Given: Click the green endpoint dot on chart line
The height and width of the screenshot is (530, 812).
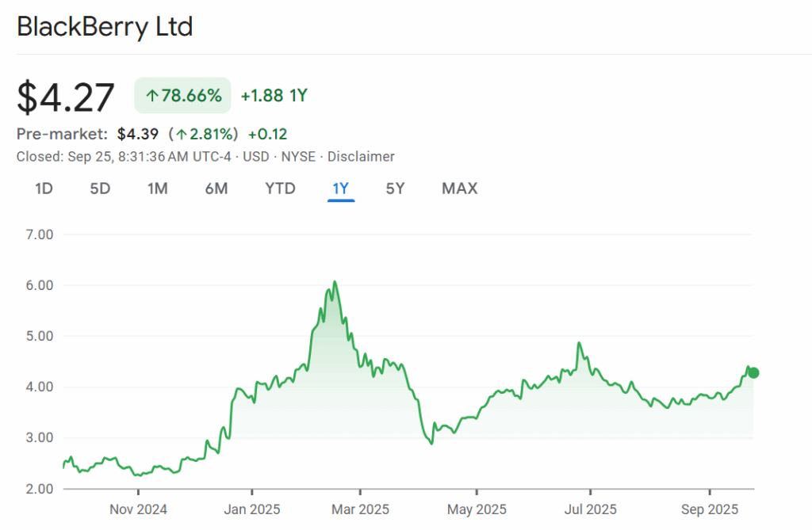Looking at the screenshot, I should [753, 373].
